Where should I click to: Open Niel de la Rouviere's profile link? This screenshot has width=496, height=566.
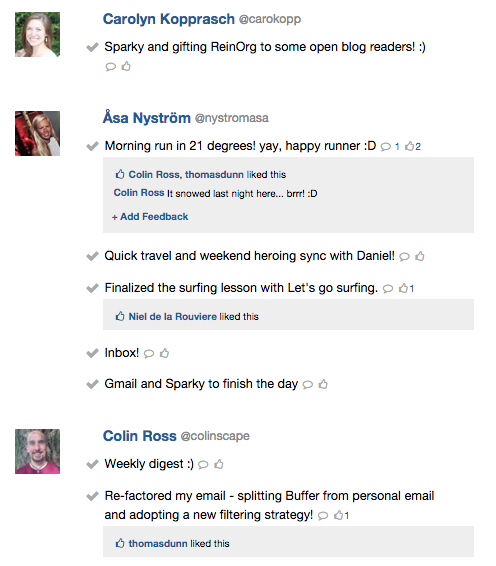tap(173, 317)
